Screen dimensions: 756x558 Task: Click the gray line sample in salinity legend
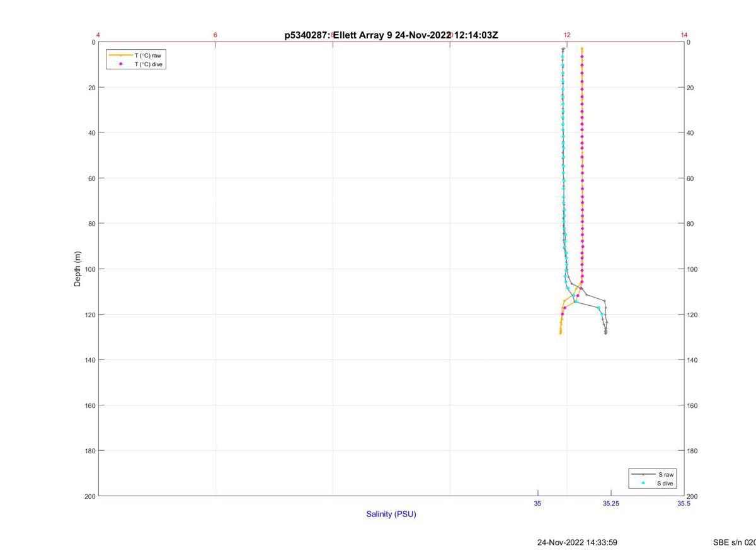(x=643, y=474)
